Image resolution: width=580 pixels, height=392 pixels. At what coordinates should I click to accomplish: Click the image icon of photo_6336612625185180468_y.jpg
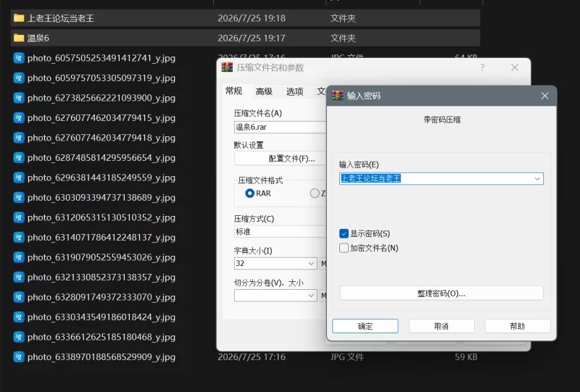[x=19, y=337]
